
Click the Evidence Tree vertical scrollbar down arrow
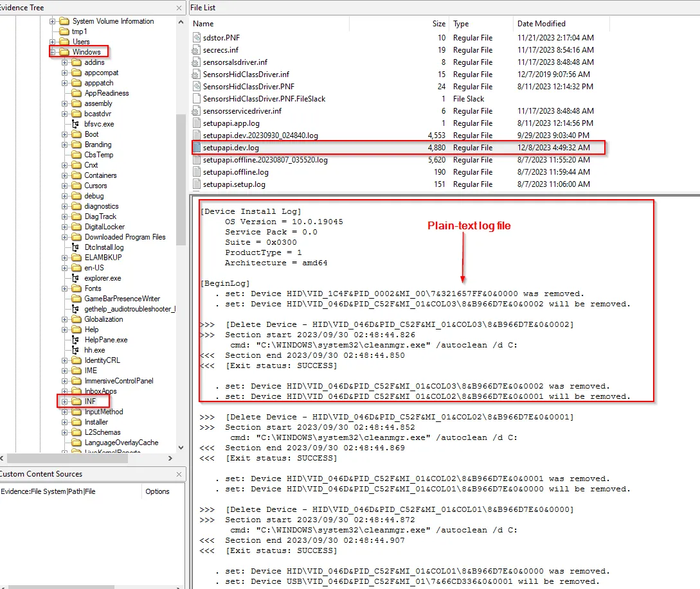(x=181, y=448)
